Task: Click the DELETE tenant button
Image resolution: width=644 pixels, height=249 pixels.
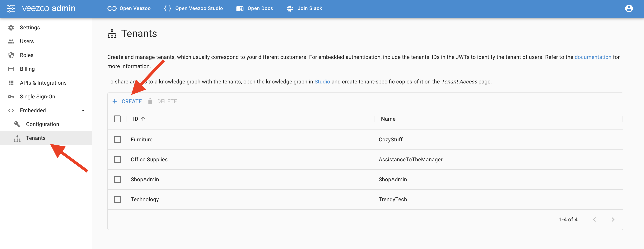Action: pyautogui.click(x=162, y=101)
